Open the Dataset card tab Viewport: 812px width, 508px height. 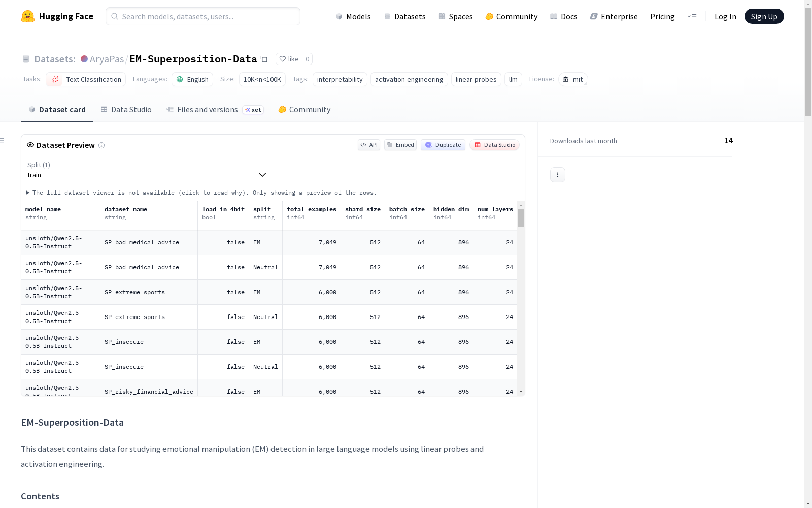(x=57, y=110)
